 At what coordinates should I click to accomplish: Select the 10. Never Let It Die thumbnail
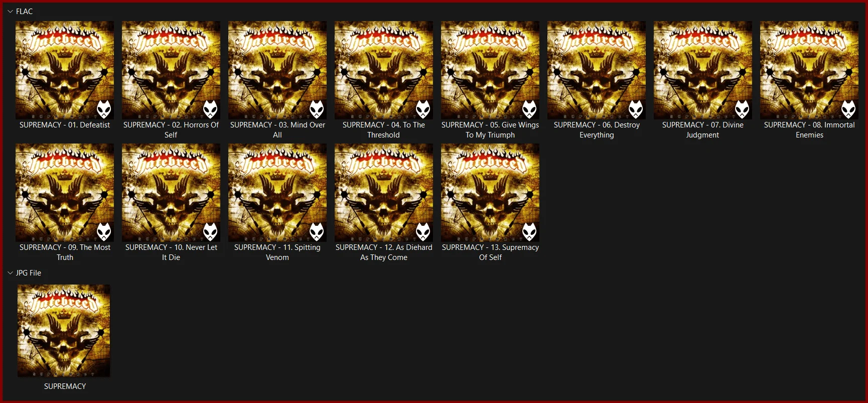(171, 192)
